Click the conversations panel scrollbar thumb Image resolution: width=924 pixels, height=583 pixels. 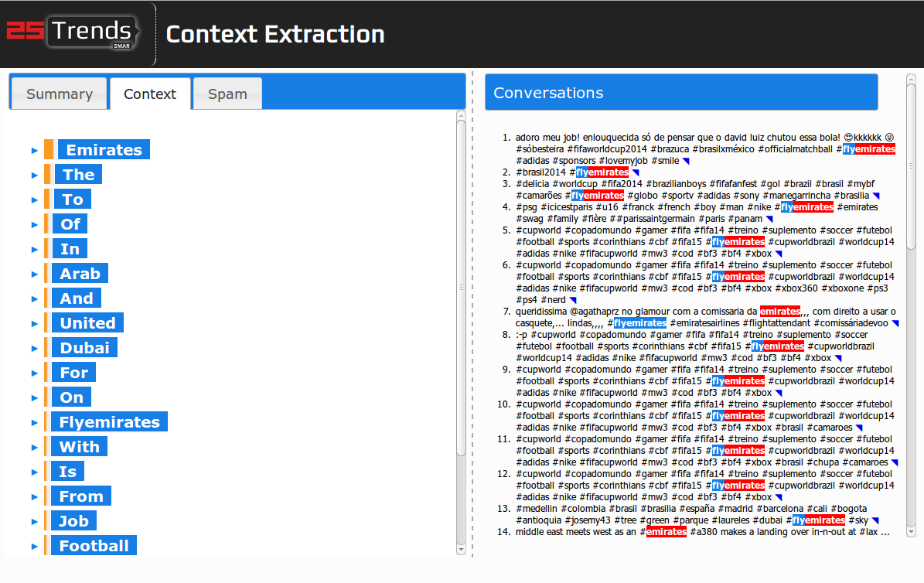[x=911, y=167]
